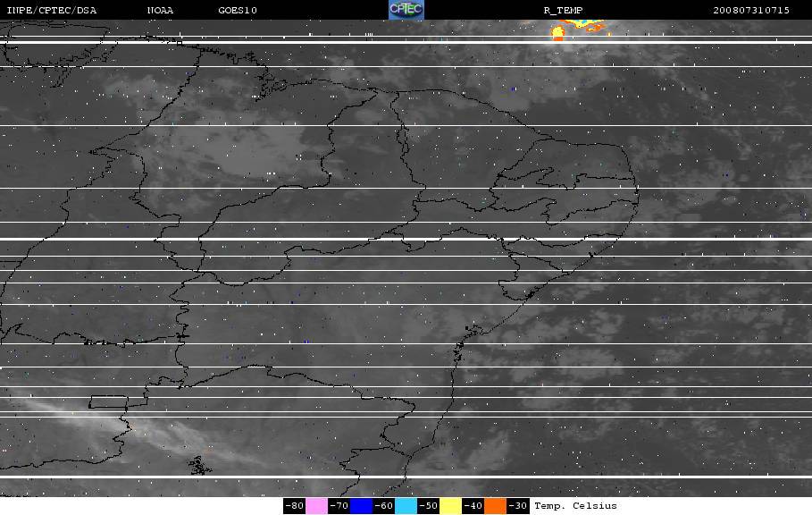Click the -70 legend temperature label
This screenshot has width=812, height=515.
(x=339, y=506)
